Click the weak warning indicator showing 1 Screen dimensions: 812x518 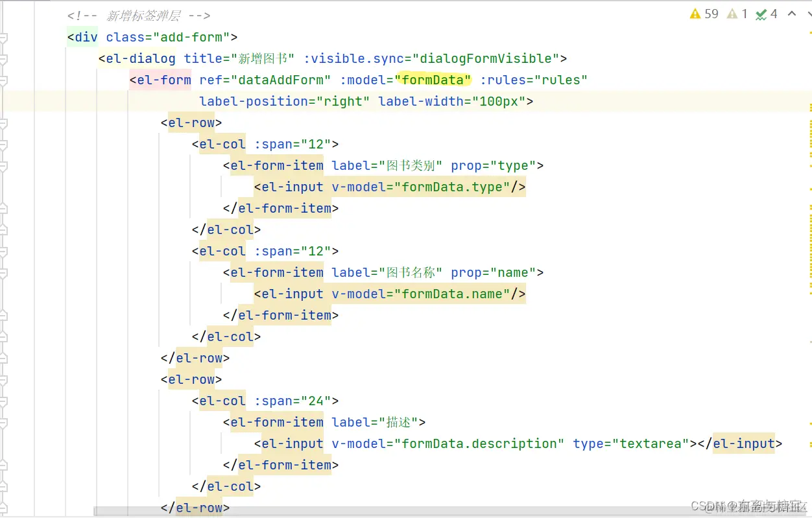(737, 14)
